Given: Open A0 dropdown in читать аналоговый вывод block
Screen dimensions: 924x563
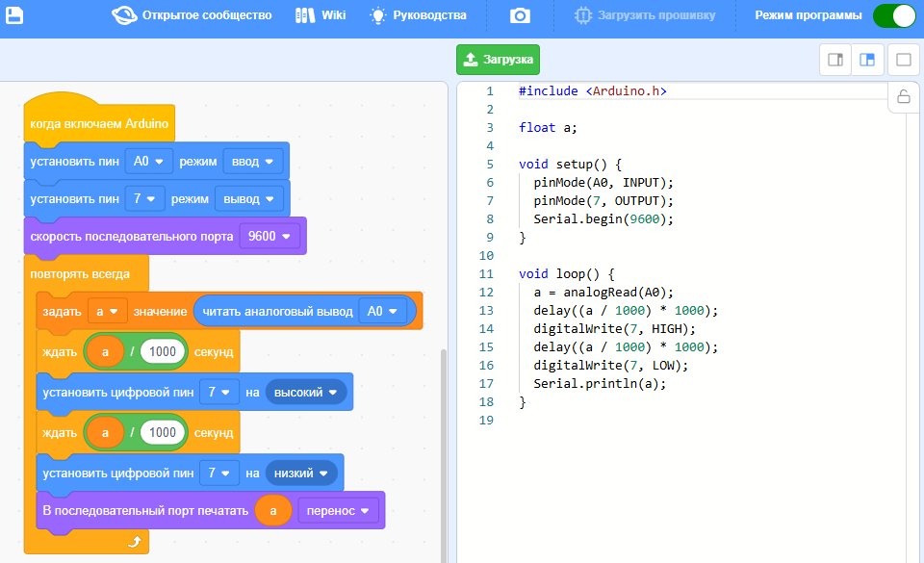Looking at the screenshot, I should tap(382, 311).
